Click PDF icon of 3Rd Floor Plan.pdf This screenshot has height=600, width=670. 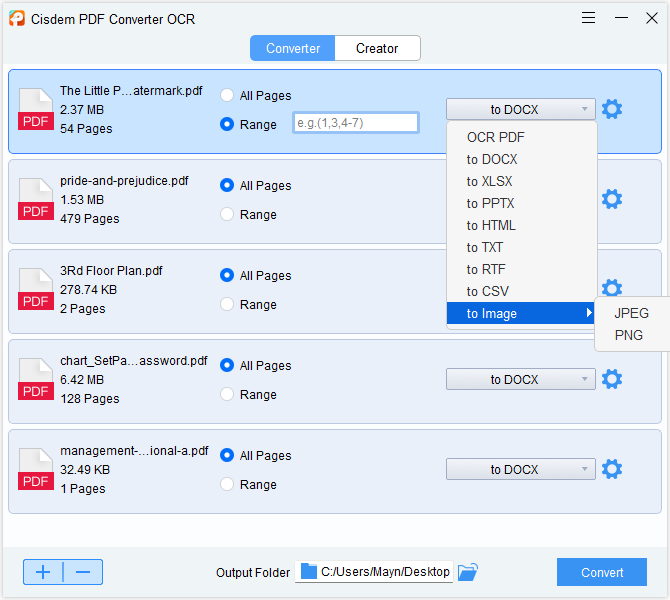(x=36, y=289)
